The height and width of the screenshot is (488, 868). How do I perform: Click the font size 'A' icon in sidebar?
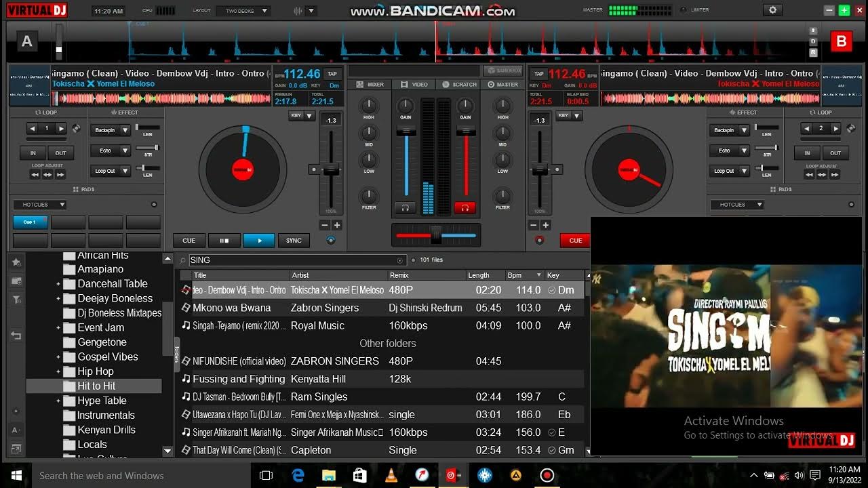[x=15, y=430]
